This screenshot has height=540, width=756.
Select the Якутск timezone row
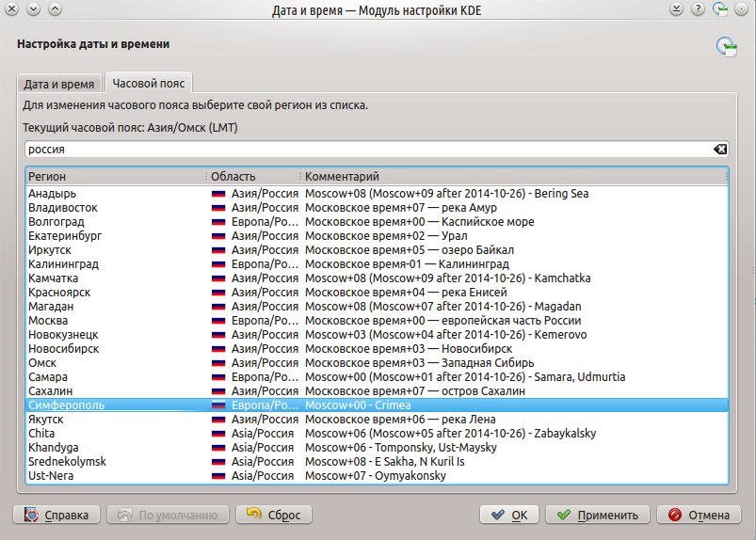tap(377, 420)
